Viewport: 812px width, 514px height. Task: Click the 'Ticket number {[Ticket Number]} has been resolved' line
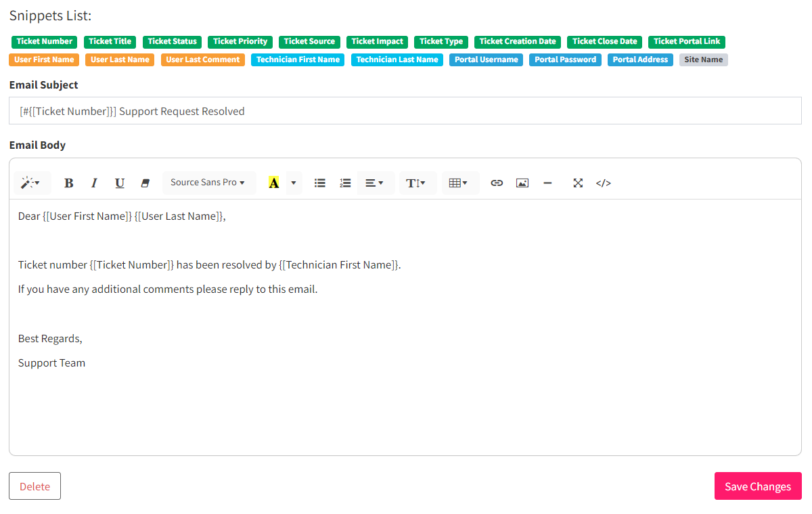coord(210,265)
